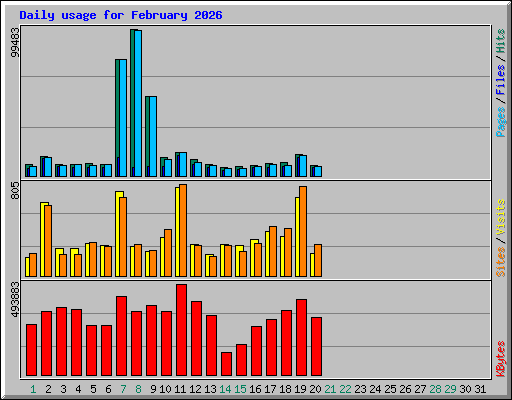This screenshot has width=512, height=400.
Task: Click the cyan hits bar for day 7
Action: pos(123,118)
